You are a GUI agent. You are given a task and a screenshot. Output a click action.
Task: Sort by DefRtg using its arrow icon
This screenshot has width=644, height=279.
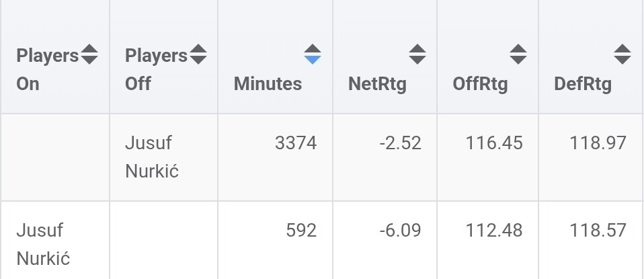tap(622, 54)
